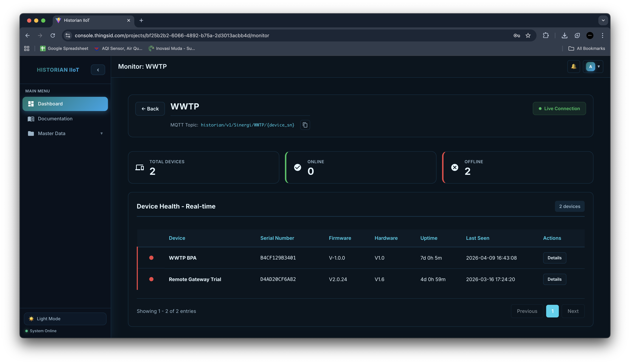
Task: Click the Back button above WWTP
Action: pyautogui.click(x=150, y=108)
